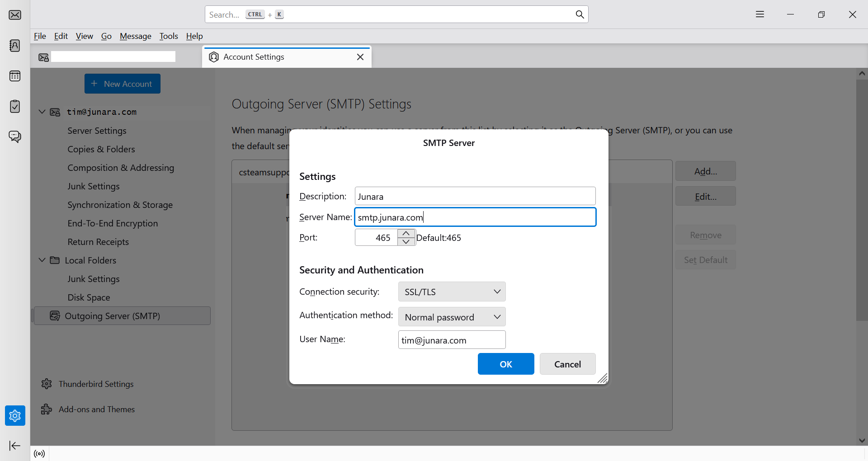
Task: Click the Local Folders folder icon
Action: click(55, 260)
